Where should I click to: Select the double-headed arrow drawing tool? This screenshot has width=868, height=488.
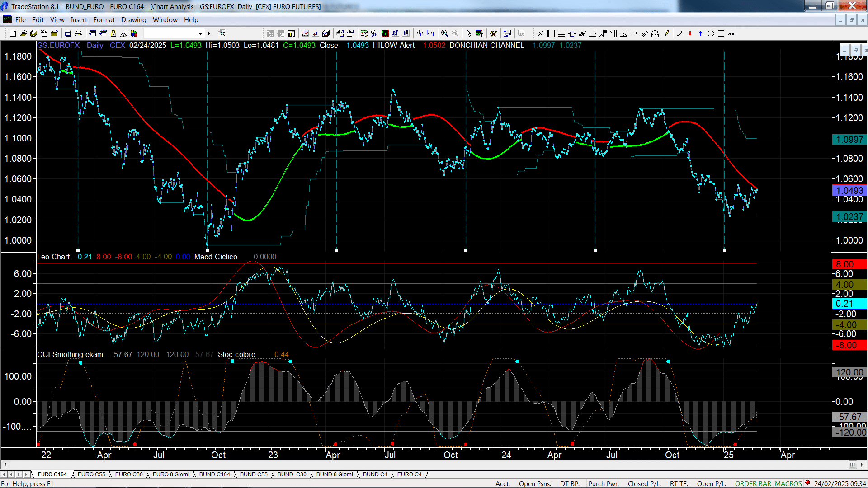point(634,33)
